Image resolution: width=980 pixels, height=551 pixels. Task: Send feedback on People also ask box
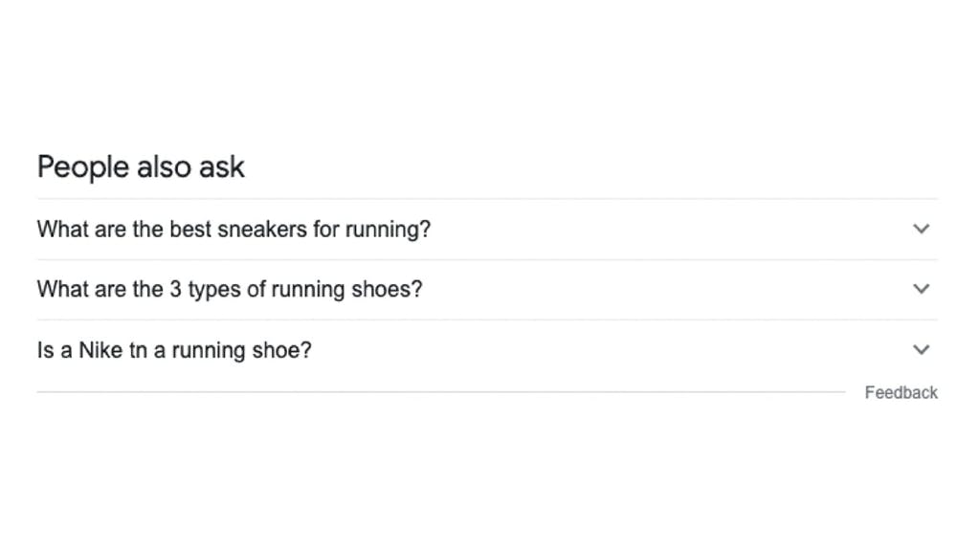(x=901, y=392)
